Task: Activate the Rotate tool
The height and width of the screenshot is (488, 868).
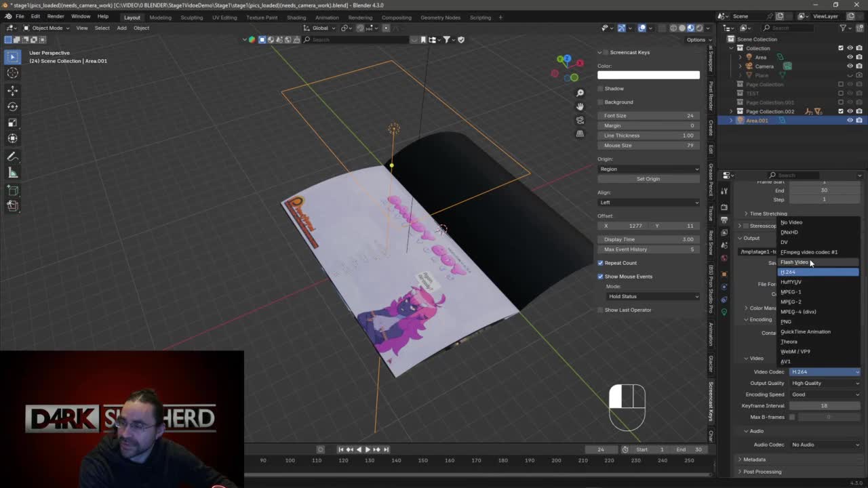Action: point(12,106)
